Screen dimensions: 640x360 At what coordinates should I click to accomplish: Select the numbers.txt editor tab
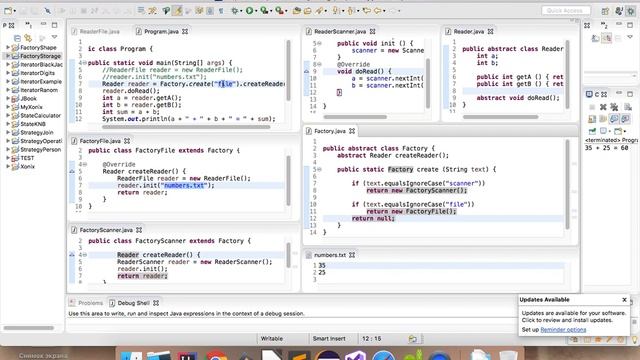(x=329, y=255)
